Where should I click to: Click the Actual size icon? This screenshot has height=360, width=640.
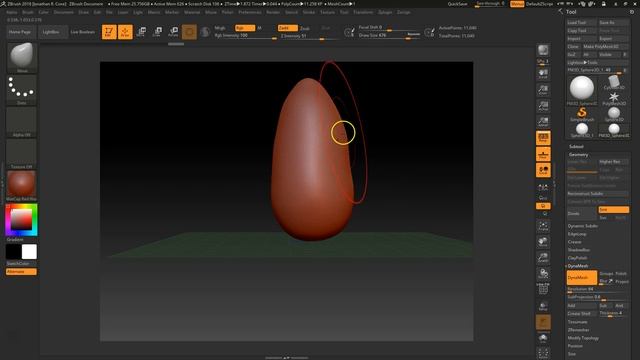(x=543, y=106)
